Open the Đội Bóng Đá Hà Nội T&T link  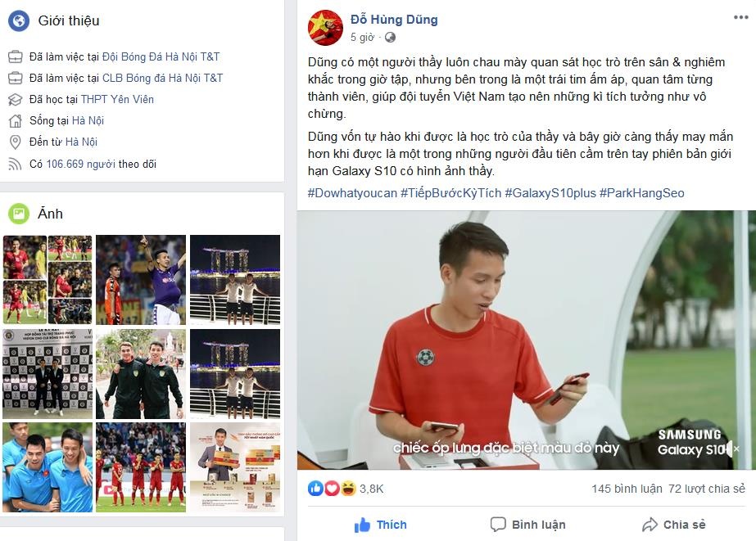click(x=161, y=56)
